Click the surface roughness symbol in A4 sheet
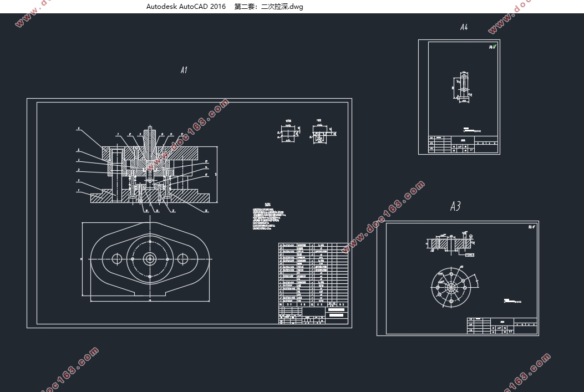Viewport: 584px width, 392px height. pyautogui.click(x=492, y=47)
